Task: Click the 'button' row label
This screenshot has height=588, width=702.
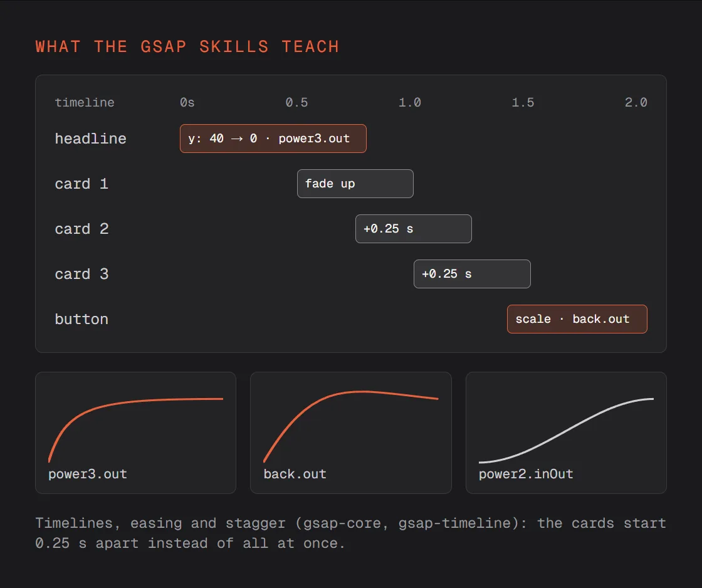Action: pos(81,319)
